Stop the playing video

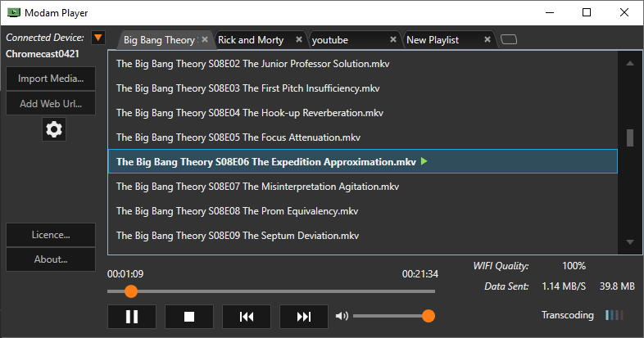click(189, 317)
